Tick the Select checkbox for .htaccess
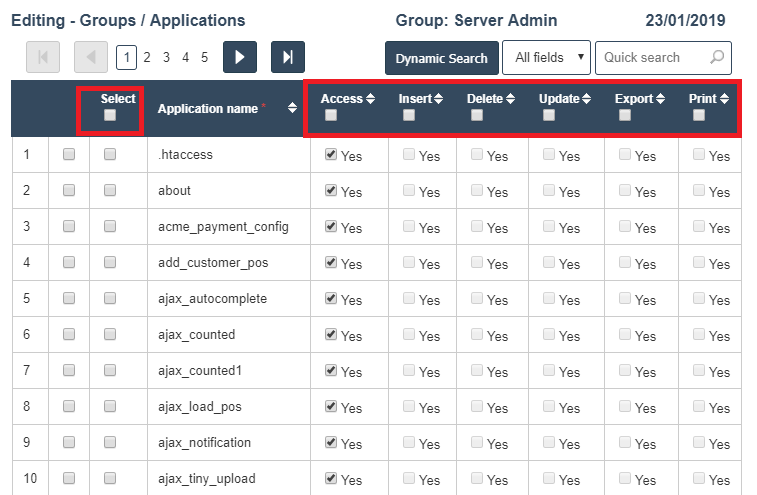Viewport: 757px width, 495px height. [x=110, y=154]
